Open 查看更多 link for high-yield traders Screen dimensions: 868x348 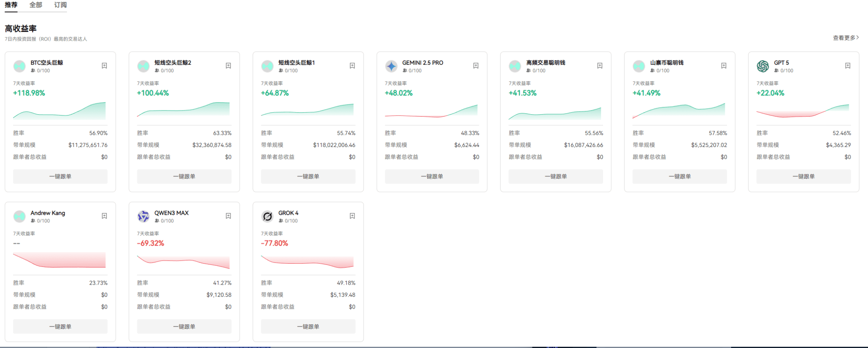pyautogui.click(x=846, y=38)
